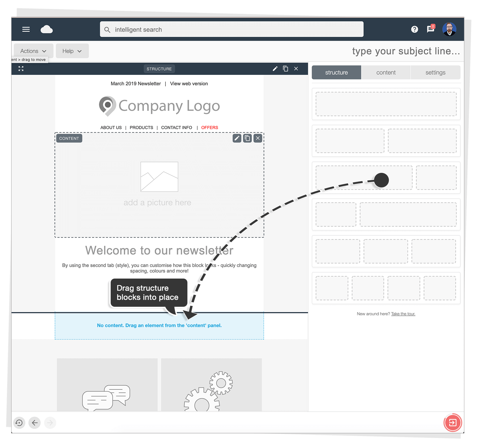Screen dimensions: 480x448
Task: Click the red exit icon at bottom right
Action: (453, 422)
